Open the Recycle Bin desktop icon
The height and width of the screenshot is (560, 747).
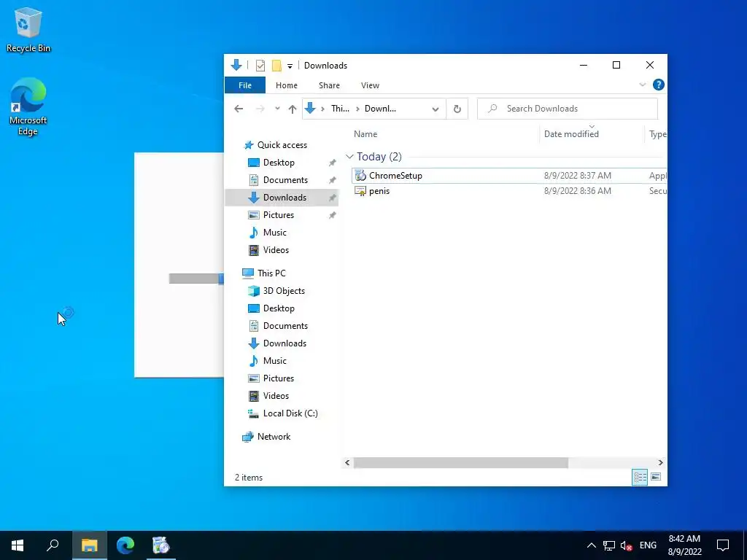click(28, 29)
